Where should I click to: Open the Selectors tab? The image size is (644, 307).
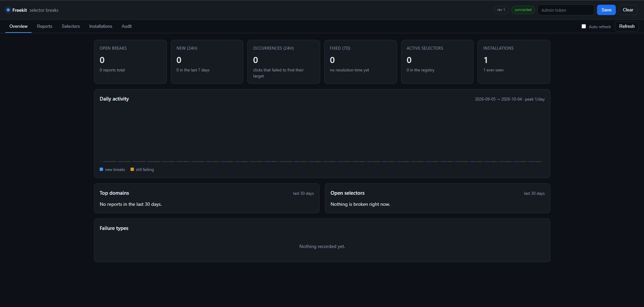(x=71, y=26)
